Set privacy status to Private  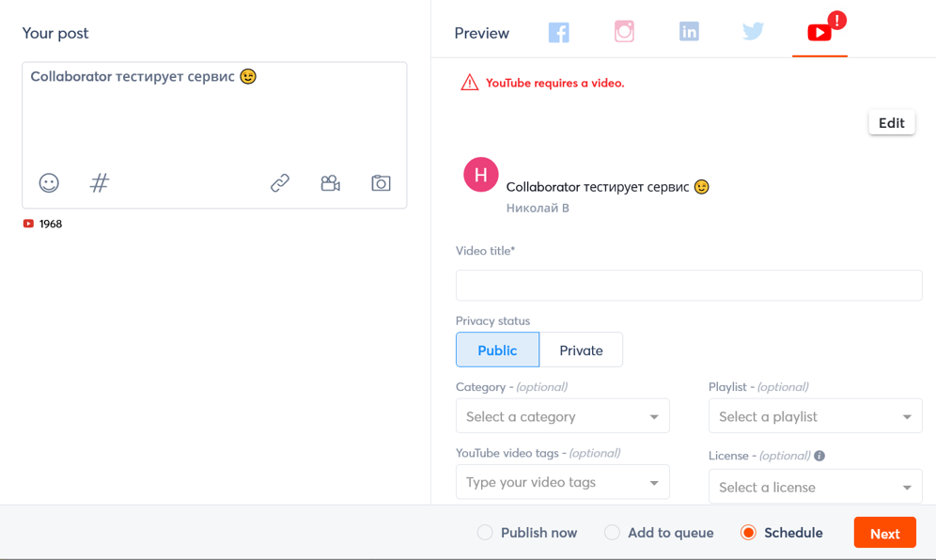581,350
